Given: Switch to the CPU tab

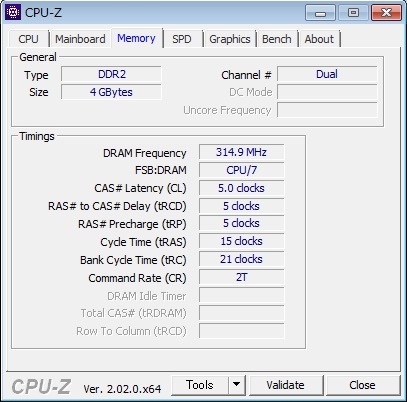Looking at the screenshot, I should [29, 39].
